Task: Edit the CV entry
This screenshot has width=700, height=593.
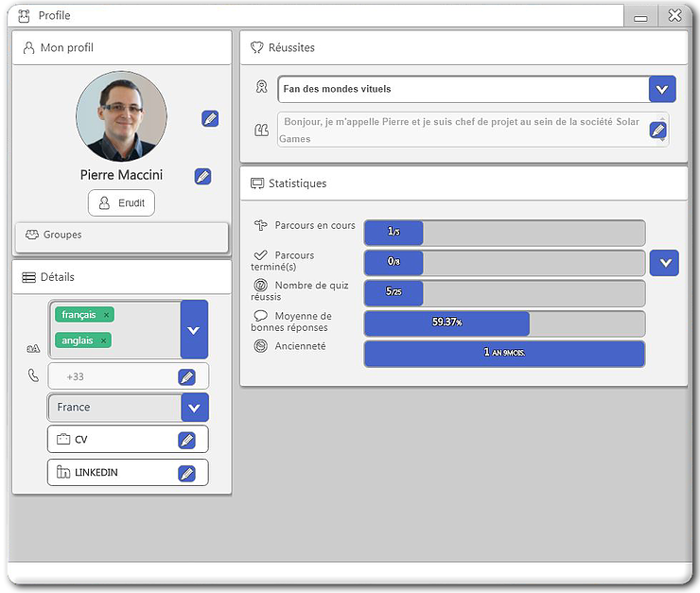Action: [x=186, y=440]
